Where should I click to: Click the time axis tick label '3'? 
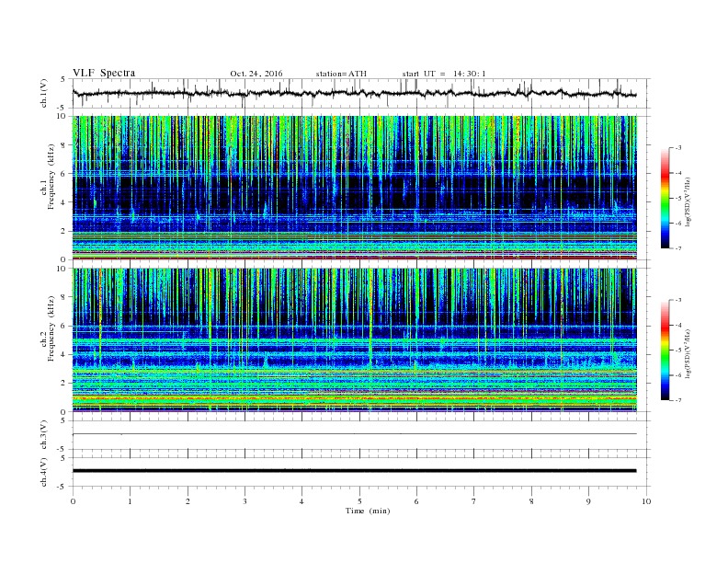[x=245, y=501]
